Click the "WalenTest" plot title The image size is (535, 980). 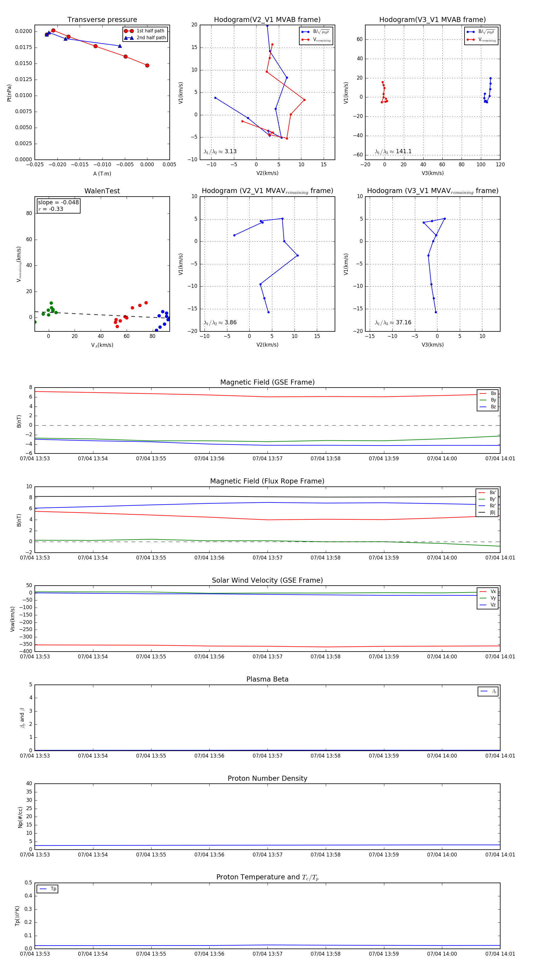pos(102,191)
